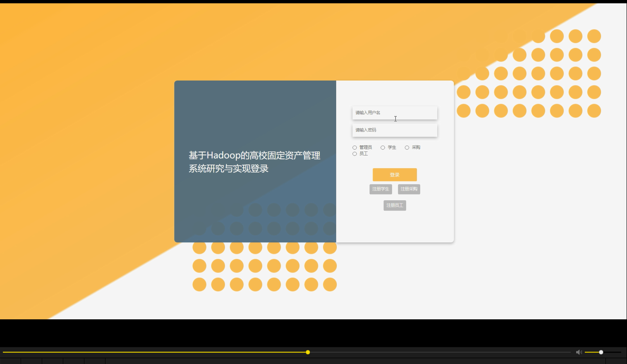Screen dimensions: 627x364
Task: Open student signup via the 注册学生 button
Action: 381,189
